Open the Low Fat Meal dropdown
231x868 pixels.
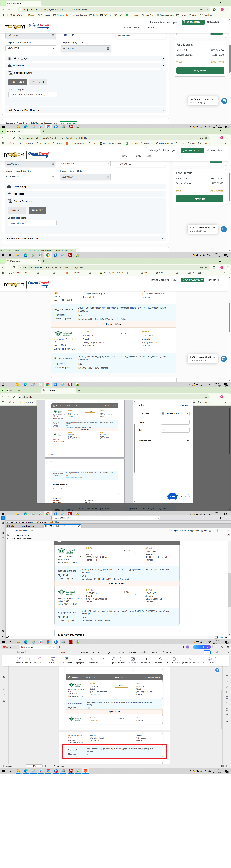[32, 223]
